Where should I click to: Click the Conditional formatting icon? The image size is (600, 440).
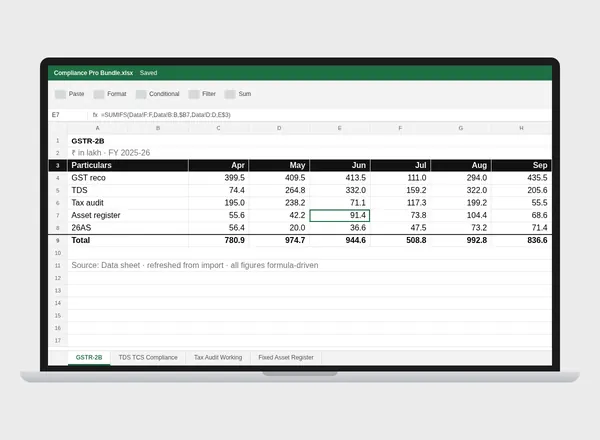pyautogui.click(x=141, y=94)
